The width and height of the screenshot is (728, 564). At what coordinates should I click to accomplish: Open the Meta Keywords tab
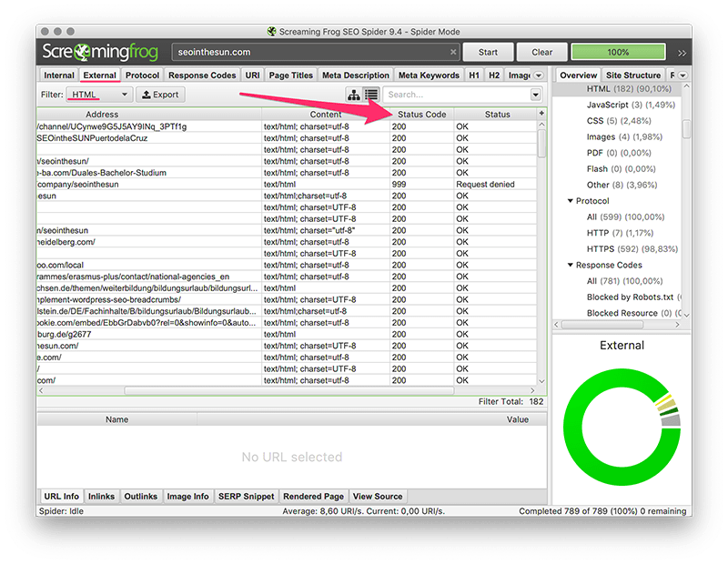coord(429,76)
